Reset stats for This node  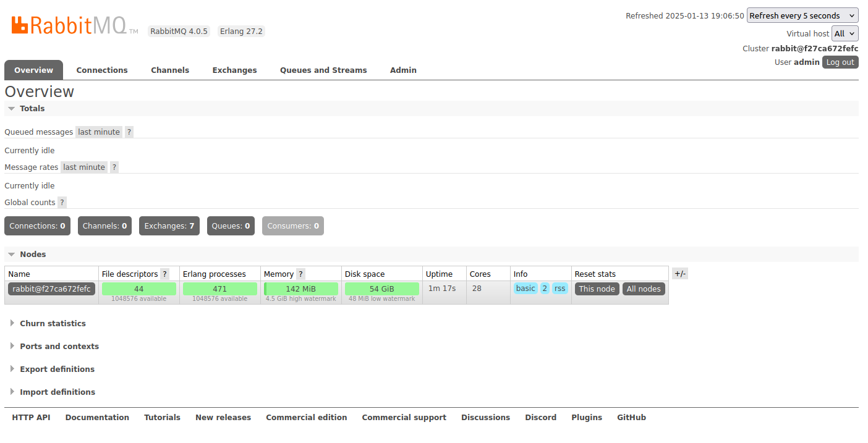coord(597,289)
